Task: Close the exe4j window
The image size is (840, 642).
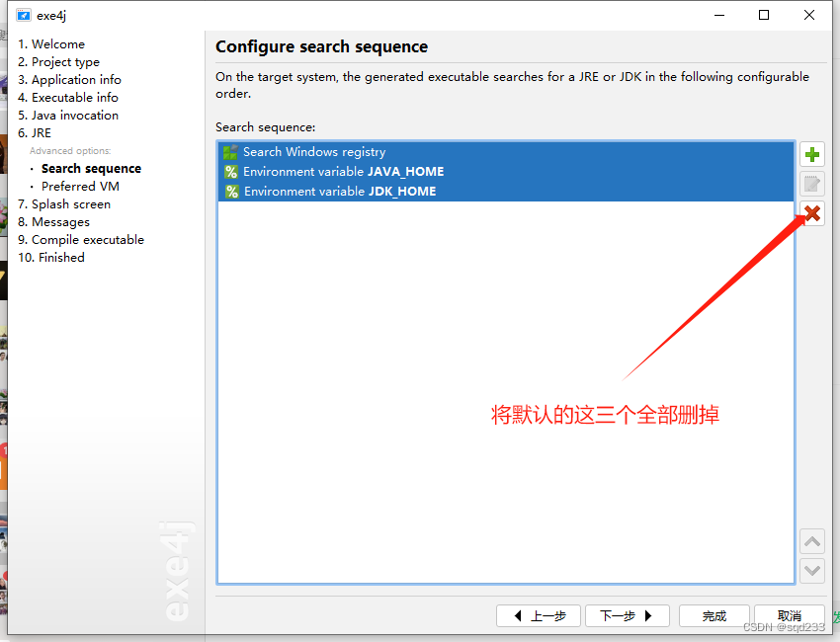Action: (x=809, y=15)
